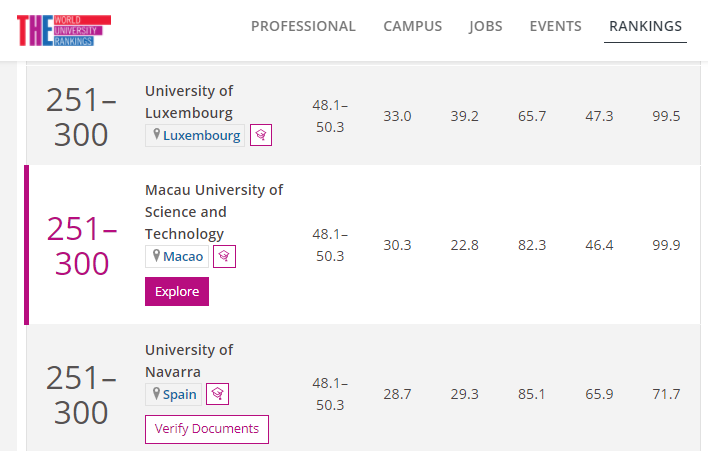Click graduation cap icon beside Macao
The width and height of the screenshot is (708, 451).
point(224,256)
